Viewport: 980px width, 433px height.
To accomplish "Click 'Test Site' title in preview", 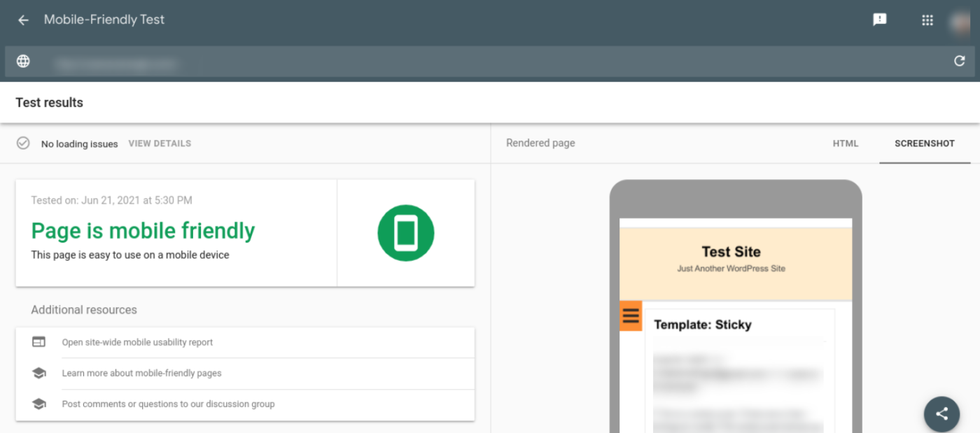I will click(731, 252).
